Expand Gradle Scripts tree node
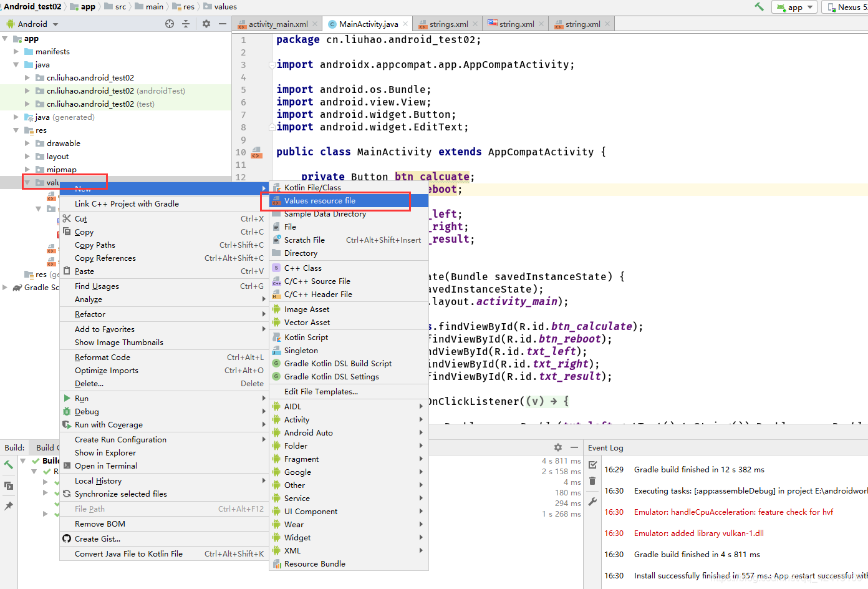Image resolution: width=868 pixels, height=589 pixels. point(6,288)
